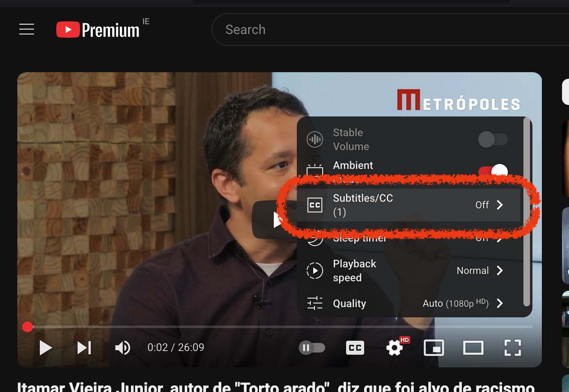Open the Sleep timer menu entry
Viewport: 569px width, 392px height.
(x=411, y=238)
